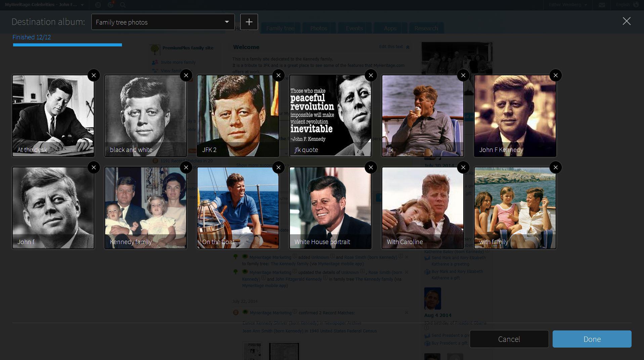The height and width of the screenshot is (360, 644).
Task: Select the 'John F Kennedy' sepia thumbnail
Action: pyautogui.click(x=515, y=116)
